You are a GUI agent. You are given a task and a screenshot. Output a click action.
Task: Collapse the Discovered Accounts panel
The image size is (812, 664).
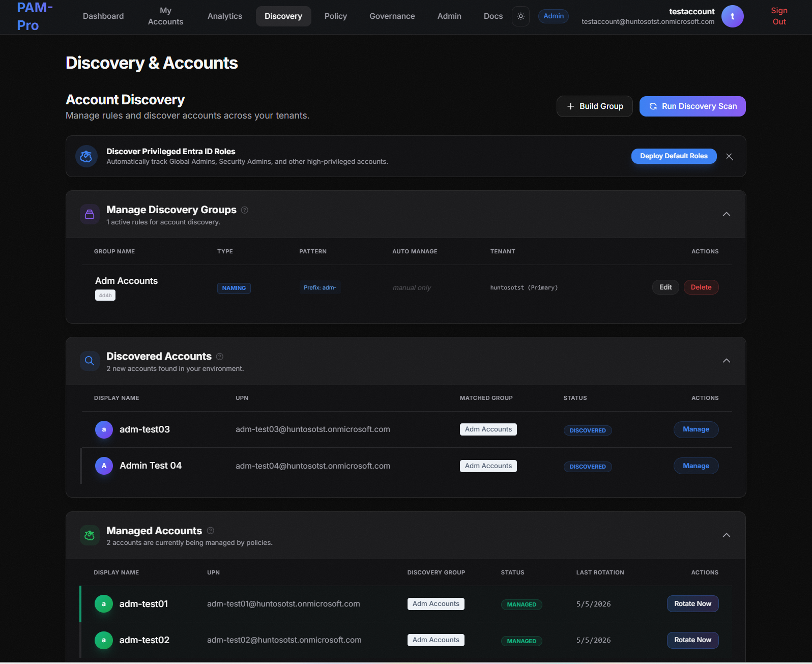click(727, 361)
